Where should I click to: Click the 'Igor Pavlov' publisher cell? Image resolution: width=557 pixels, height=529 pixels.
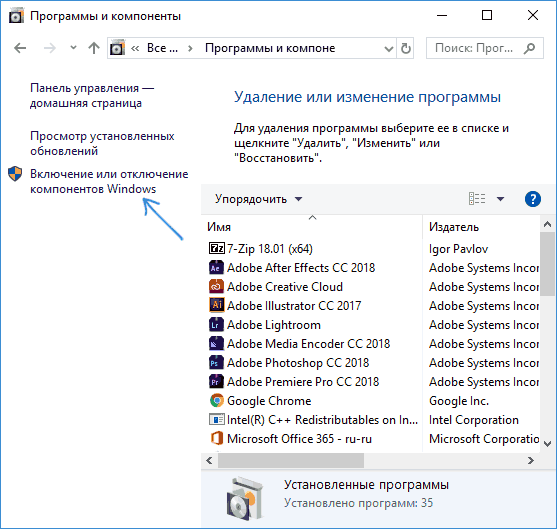click(458, 249)
